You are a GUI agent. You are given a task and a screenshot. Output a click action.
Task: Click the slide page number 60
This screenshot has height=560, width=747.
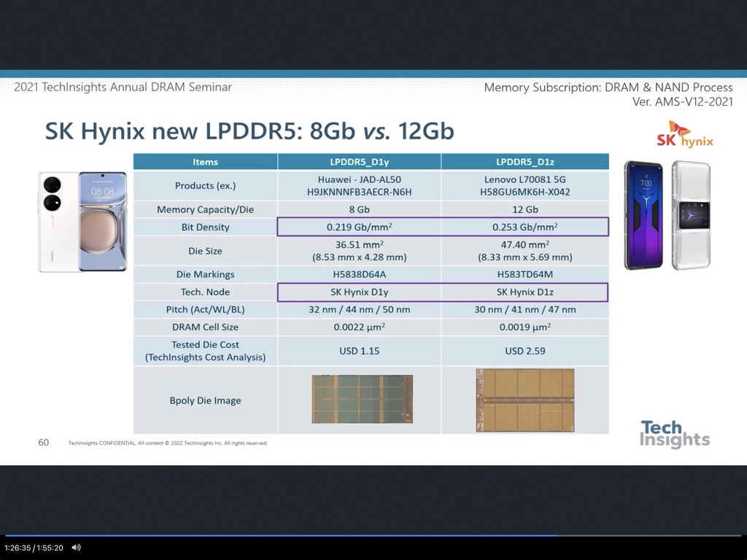[x=44, y=442]
